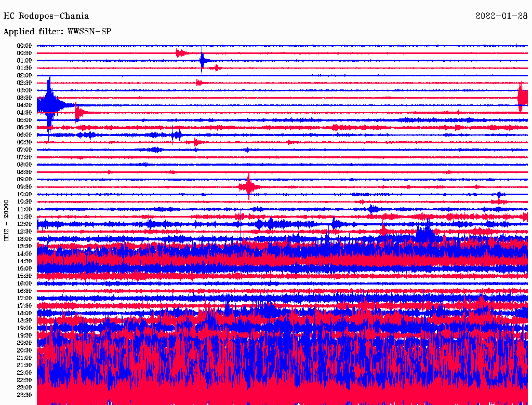Select the 23:30 time label
The image size is (532, 405).
point(24,395)
